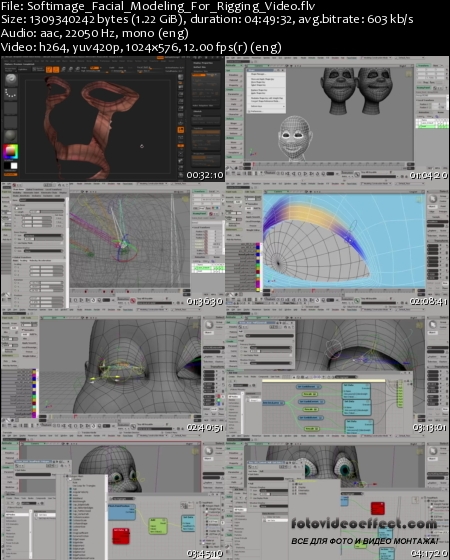Click the top icon of ZBrush right shelf
The width and height of the screenshot is (450, 560).
[x=181, y=77]
